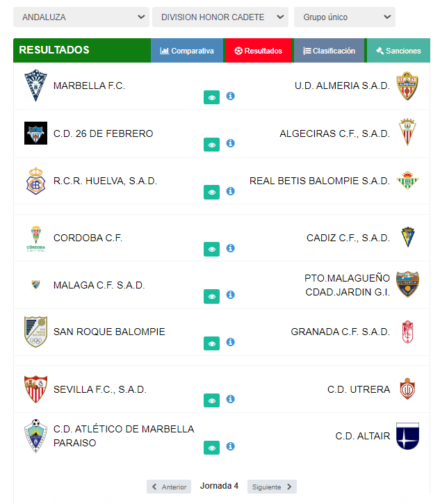Switch to the Clasificación tab

[x=329, y=51]
